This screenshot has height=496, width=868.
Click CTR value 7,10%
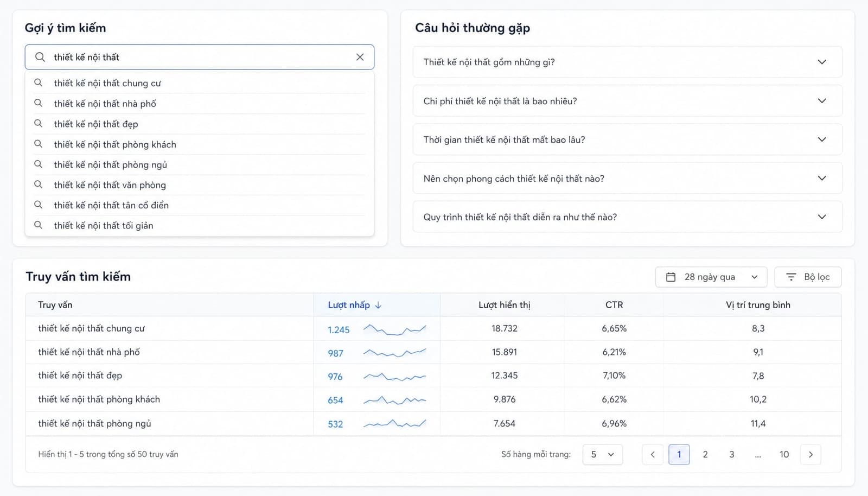pos(614,376)
